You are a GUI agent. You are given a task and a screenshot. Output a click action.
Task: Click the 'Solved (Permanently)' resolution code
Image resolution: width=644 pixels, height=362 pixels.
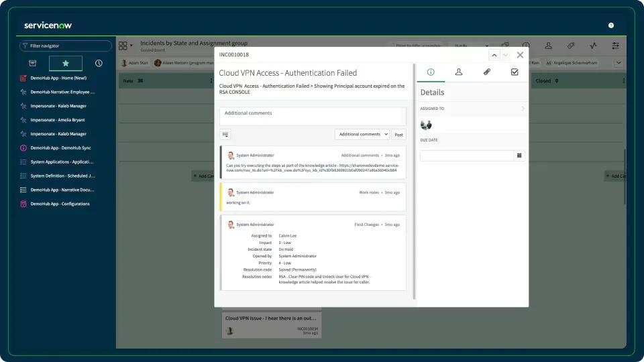[298, 269]
